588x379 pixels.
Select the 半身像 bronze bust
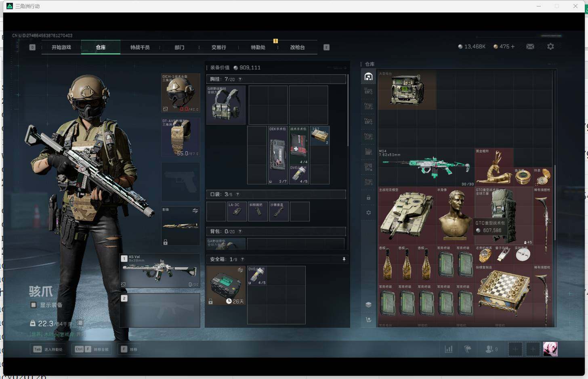[455, 216]
